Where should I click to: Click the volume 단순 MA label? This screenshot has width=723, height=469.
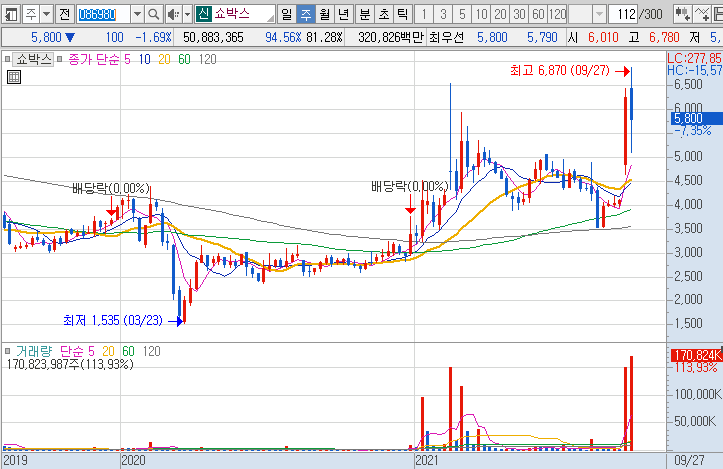tap(72, 351)
